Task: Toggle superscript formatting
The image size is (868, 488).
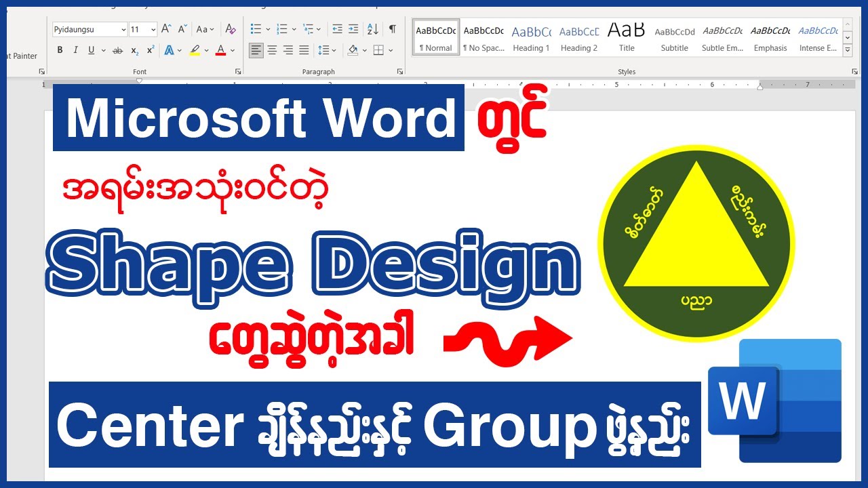Action: tap(151, 50)
